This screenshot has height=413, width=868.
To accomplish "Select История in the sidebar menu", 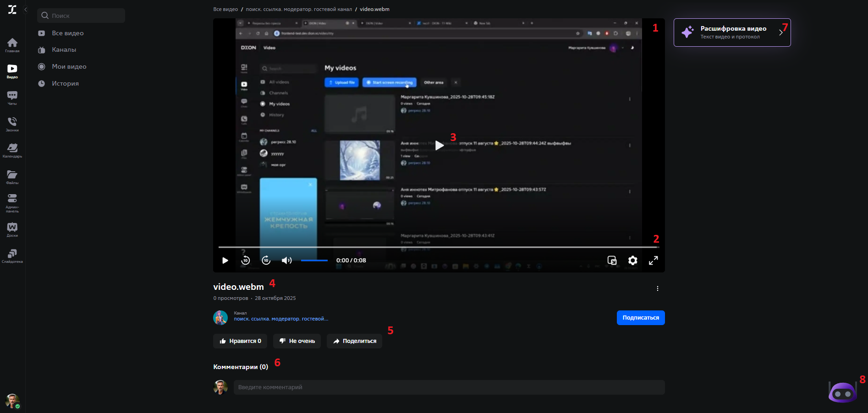I will (66, 83).
